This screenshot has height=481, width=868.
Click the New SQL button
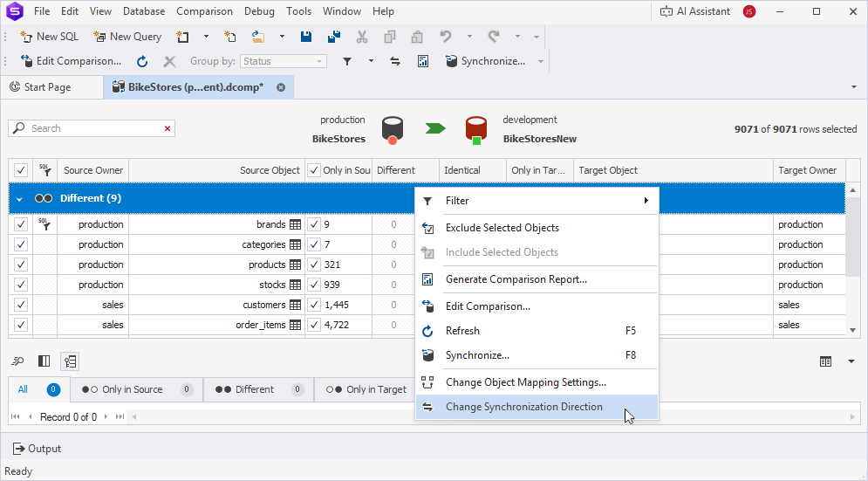51,37
